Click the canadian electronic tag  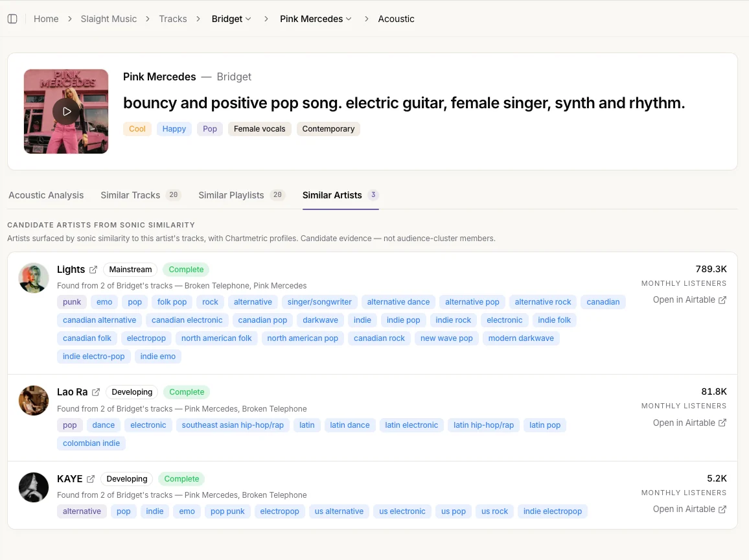[187, 320]
